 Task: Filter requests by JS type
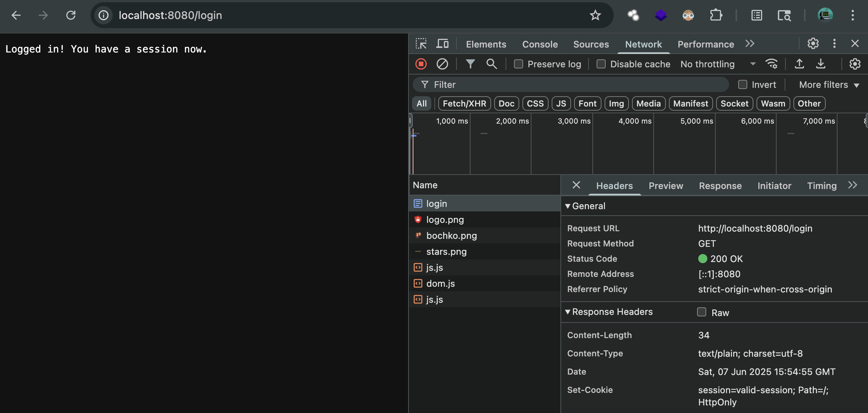(x=561, y=103)
